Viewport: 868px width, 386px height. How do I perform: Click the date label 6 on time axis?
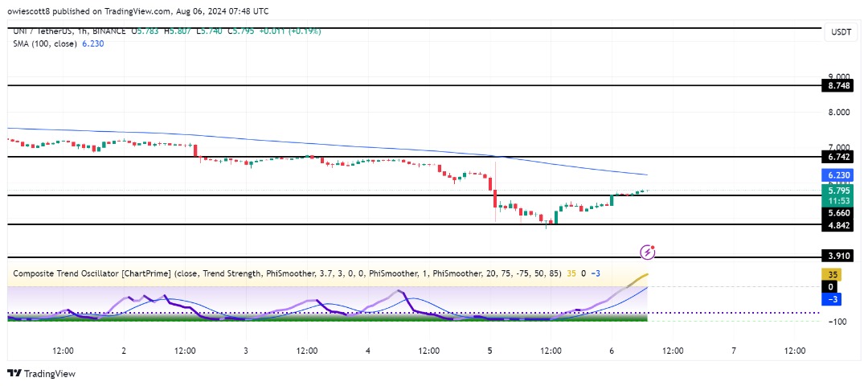612,351
